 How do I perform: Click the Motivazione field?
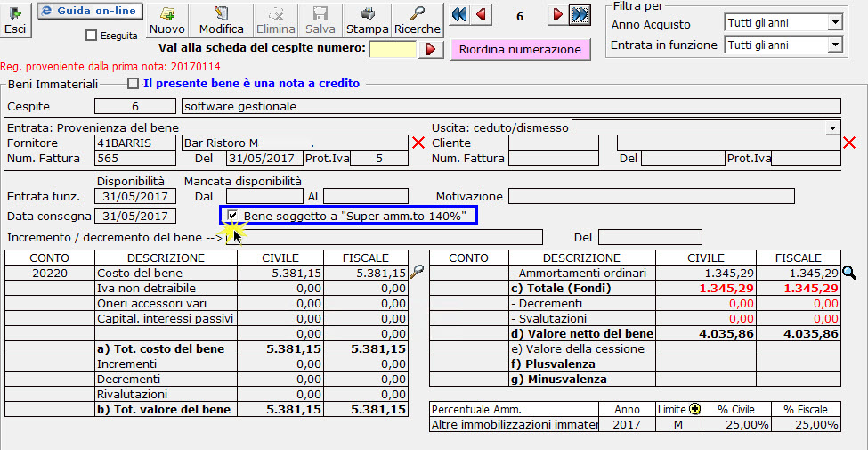[652, 196]
